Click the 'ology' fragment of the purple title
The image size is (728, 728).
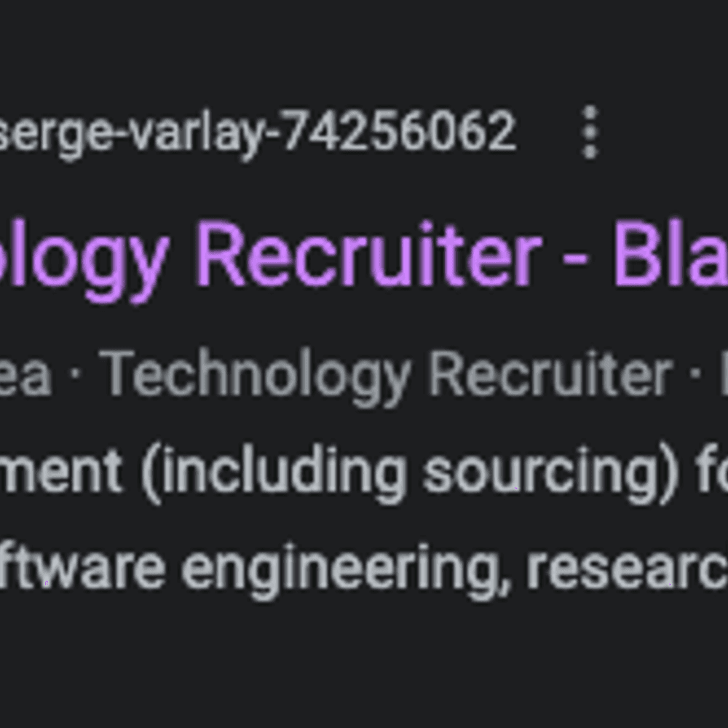(x=84, y=260)
